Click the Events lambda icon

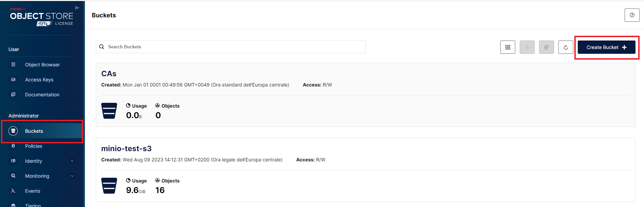tap(13, 191)
